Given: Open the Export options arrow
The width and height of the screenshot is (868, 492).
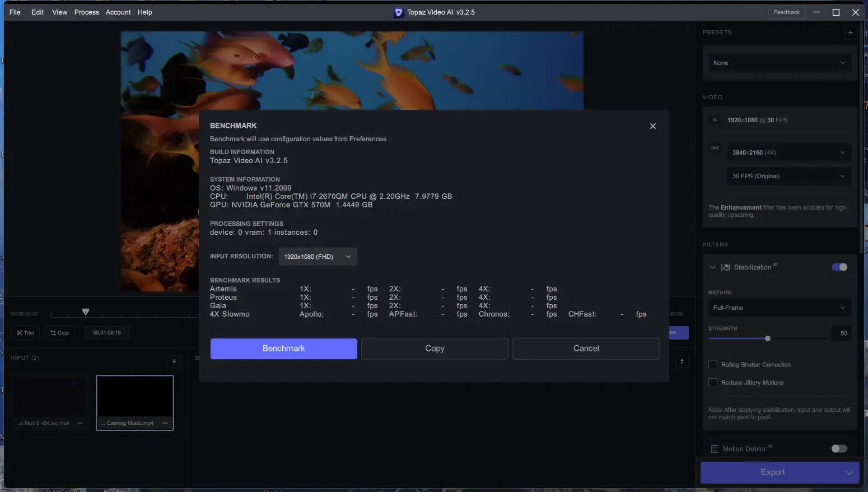Looking at the screenshot, I should pyautogui.click(x=850, y=472).
